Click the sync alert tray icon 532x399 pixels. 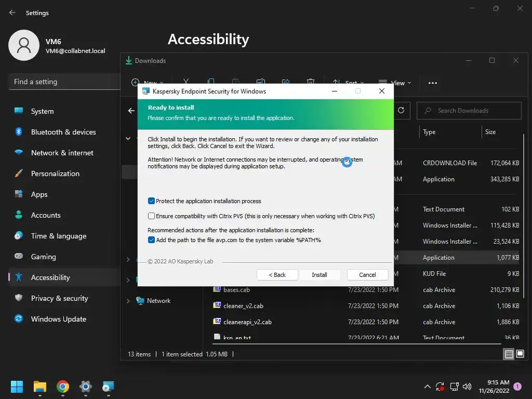(440, 387)
